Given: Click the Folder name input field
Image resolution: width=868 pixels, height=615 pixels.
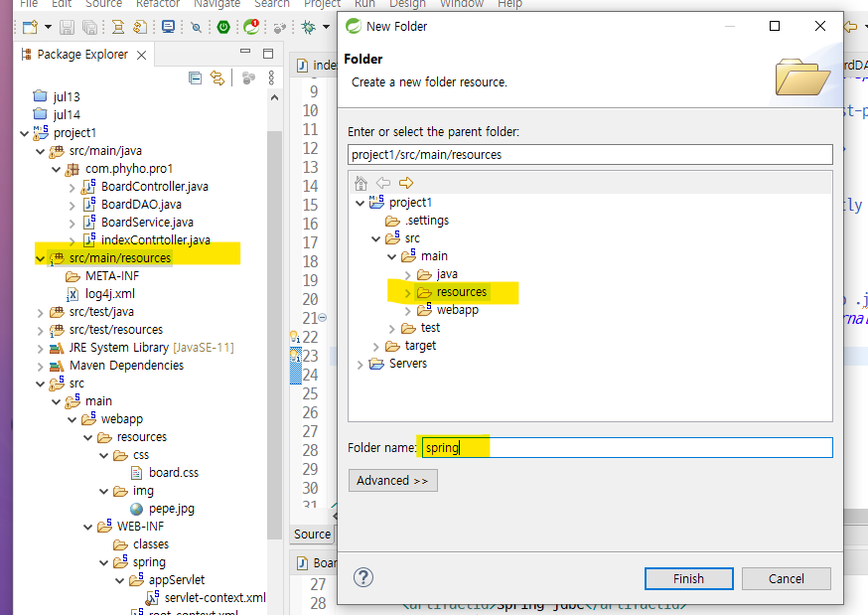Looking at the screenshot, I should [627, 447].
